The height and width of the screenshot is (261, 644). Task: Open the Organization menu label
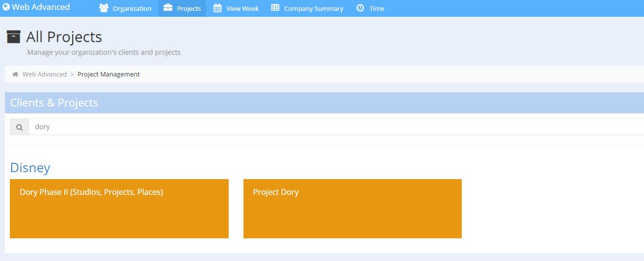point(132,9)
